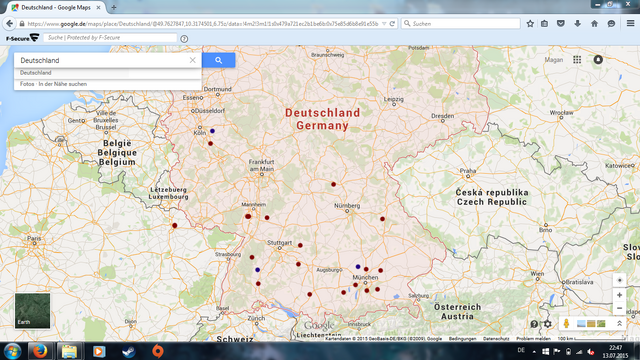
Task: Open the address bar history dropdown
Action: 384,24
